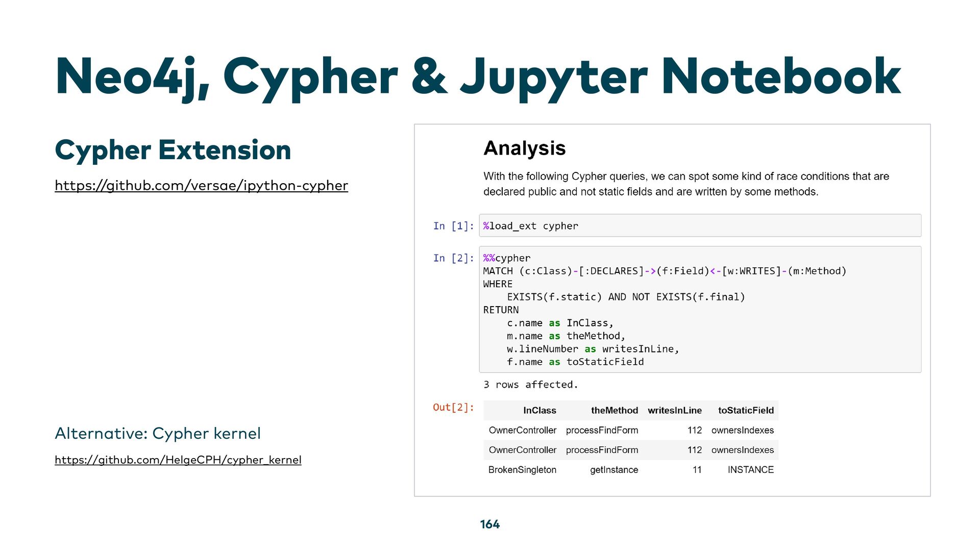This screenshot has width=980, height=551.
Task: Open the ipython-cypher GitHub link
Action: pyautogui.click(x=201, y=185)
